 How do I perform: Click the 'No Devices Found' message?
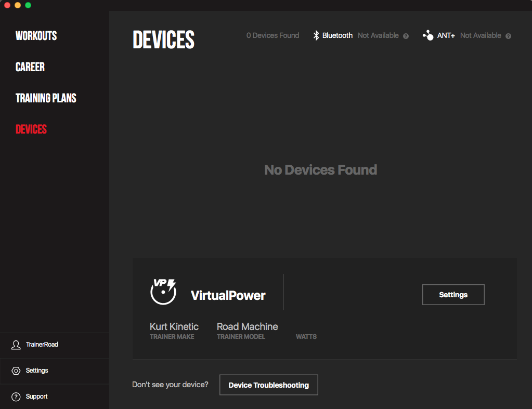tap(321, 170)
